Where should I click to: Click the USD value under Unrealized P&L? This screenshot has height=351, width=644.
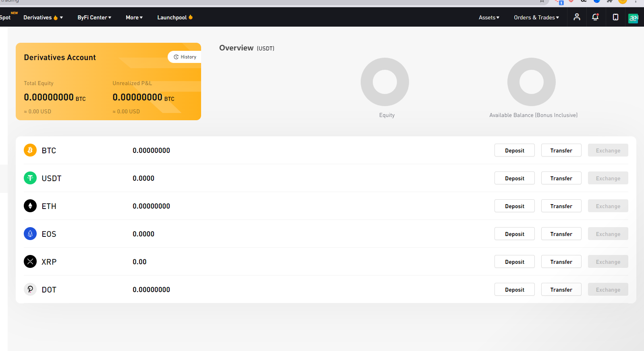(126, 111)
